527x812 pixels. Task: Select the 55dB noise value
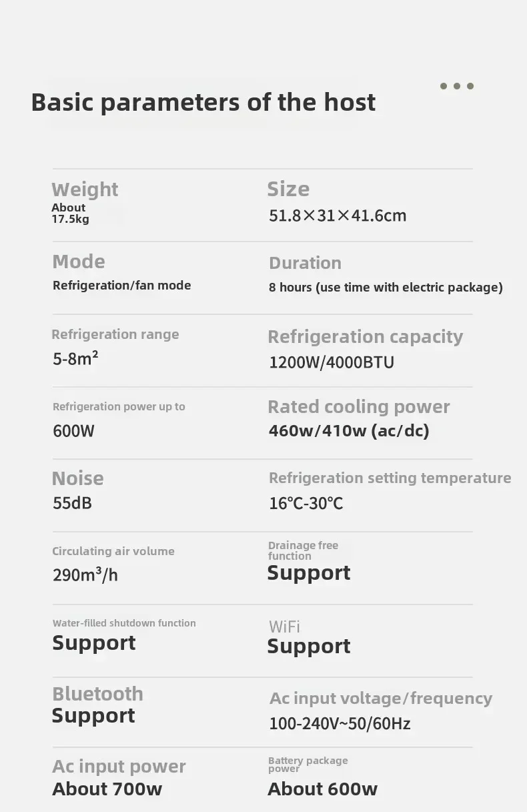pyautogui.click(x=72, y=503)
